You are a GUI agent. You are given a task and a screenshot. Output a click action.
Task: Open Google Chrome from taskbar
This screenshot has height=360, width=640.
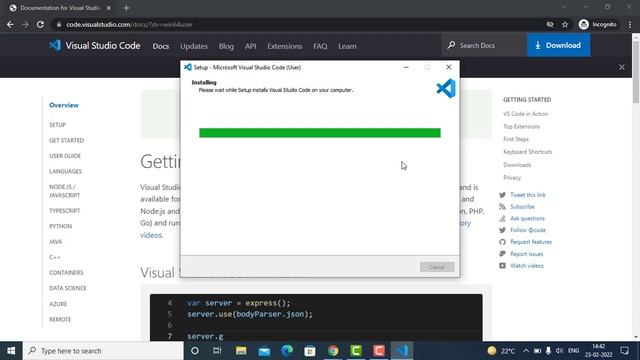[333, 351]
